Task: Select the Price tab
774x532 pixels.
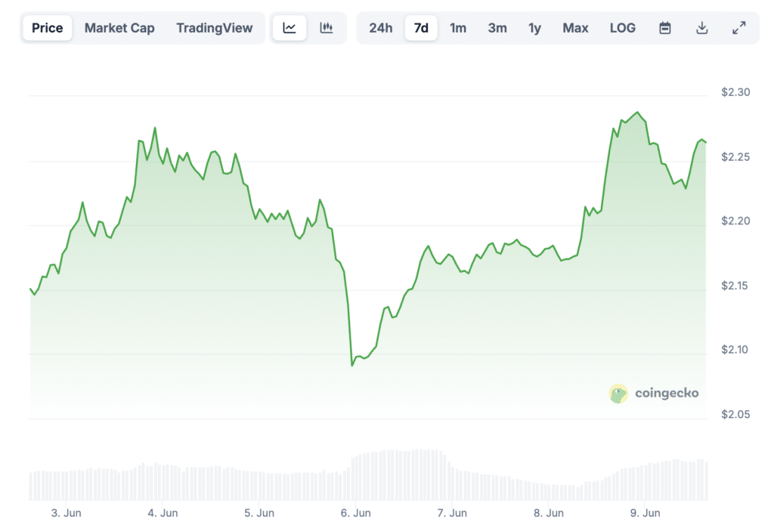Action: click(x=48, y=28)
